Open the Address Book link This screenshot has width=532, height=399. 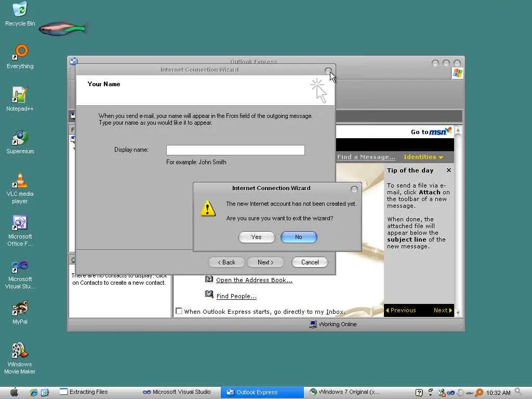click(x=254, y=280)
